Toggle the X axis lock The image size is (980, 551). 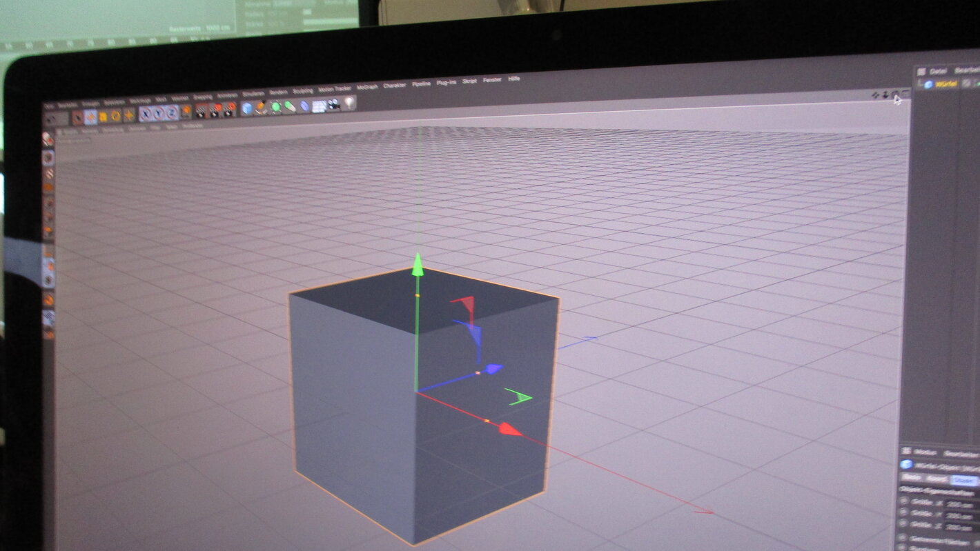coord(146,114)
